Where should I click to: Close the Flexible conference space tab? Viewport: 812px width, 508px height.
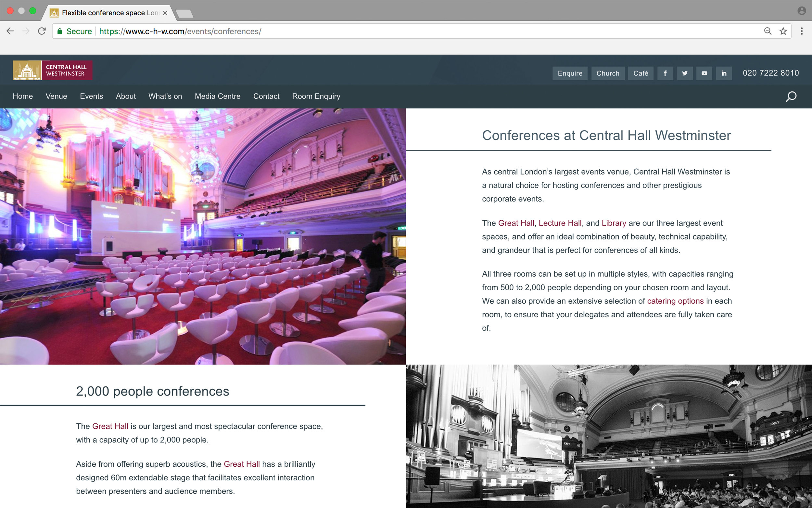pos(165,13)
